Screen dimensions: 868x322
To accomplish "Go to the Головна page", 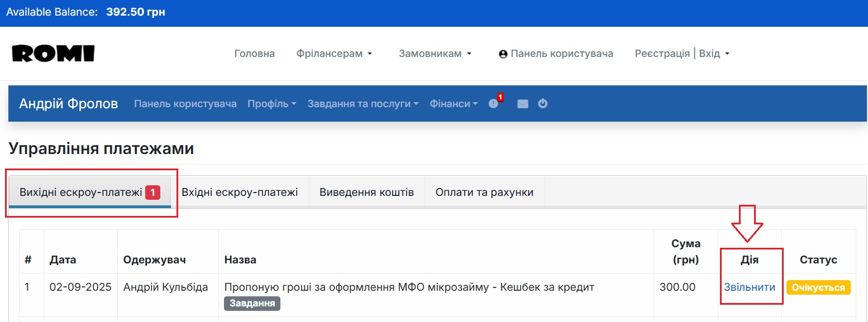I will (x=254, y=53).
